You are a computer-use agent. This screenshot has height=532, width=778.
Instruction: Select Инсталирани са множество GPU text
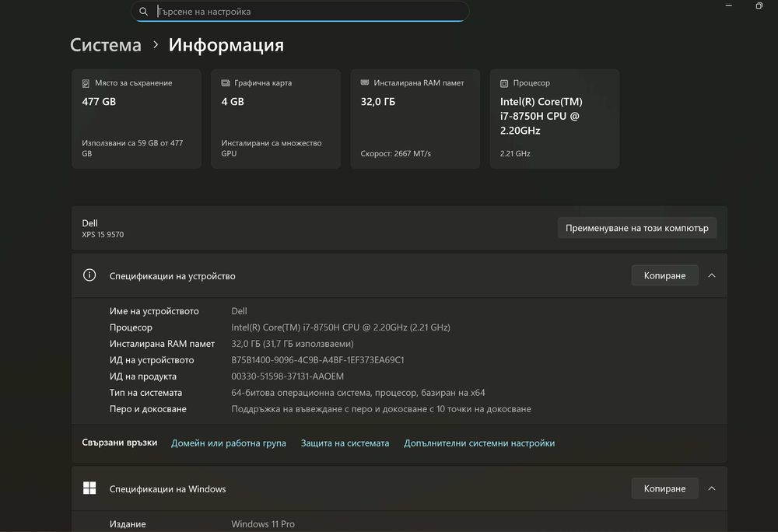(x=272, y=149)
